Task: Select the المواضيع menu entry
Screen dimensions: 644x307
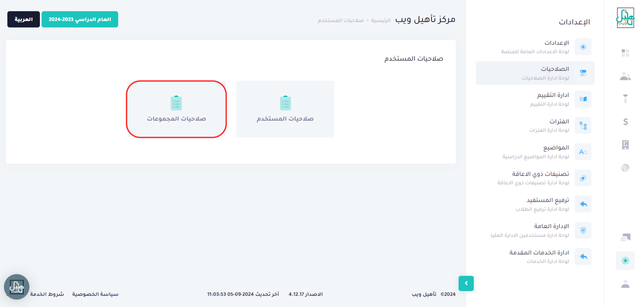Action: click(x=535, y=152)
